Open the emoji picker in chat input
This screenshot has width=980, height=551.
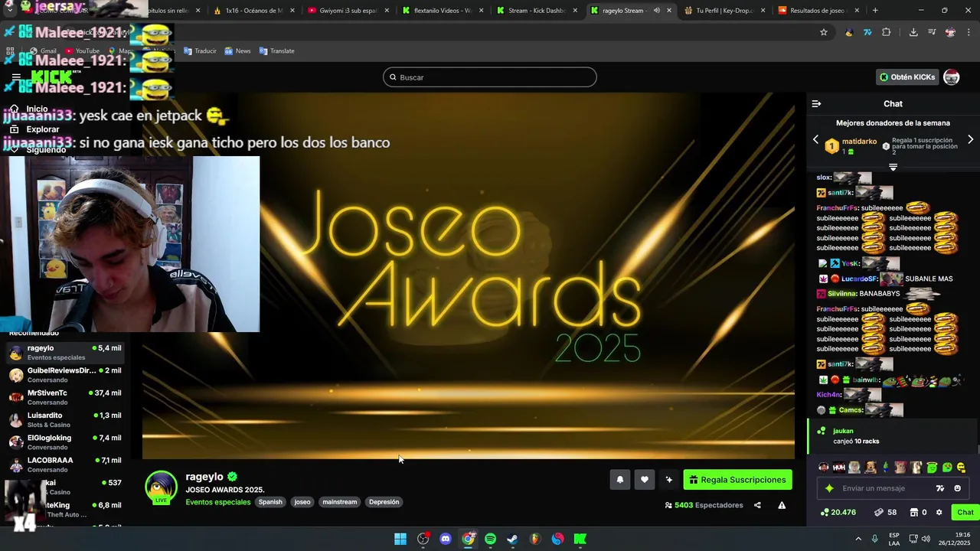point(958,488)
